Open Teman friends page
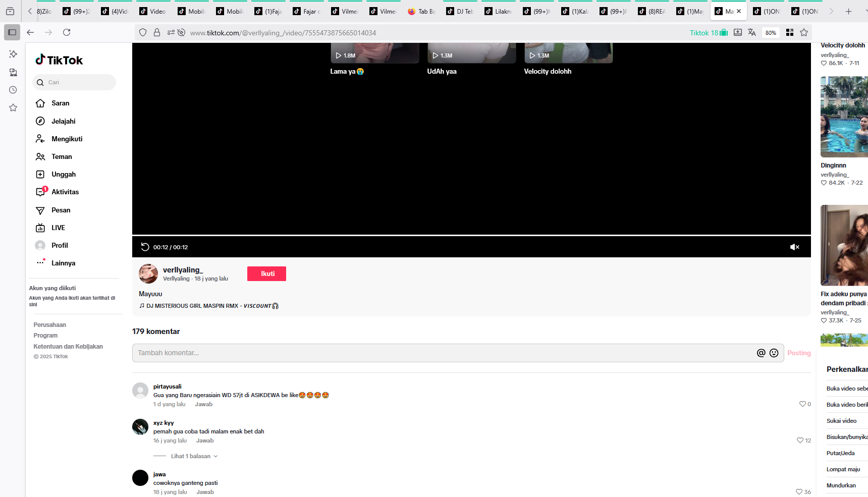 coord(53,156)
